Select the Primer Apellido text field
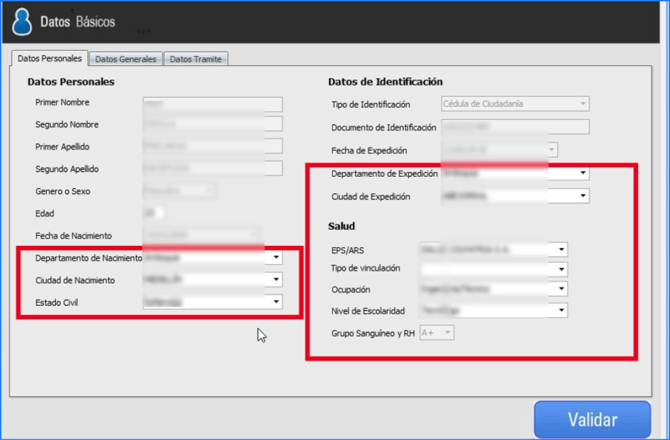The width and height of the screenshot is (670, 440). tap(212, 147)
